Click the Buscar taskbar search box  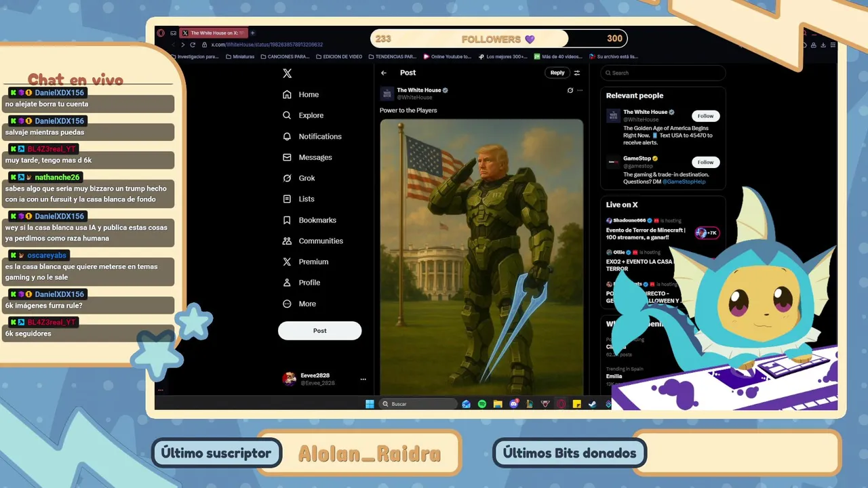coord(418,404)
